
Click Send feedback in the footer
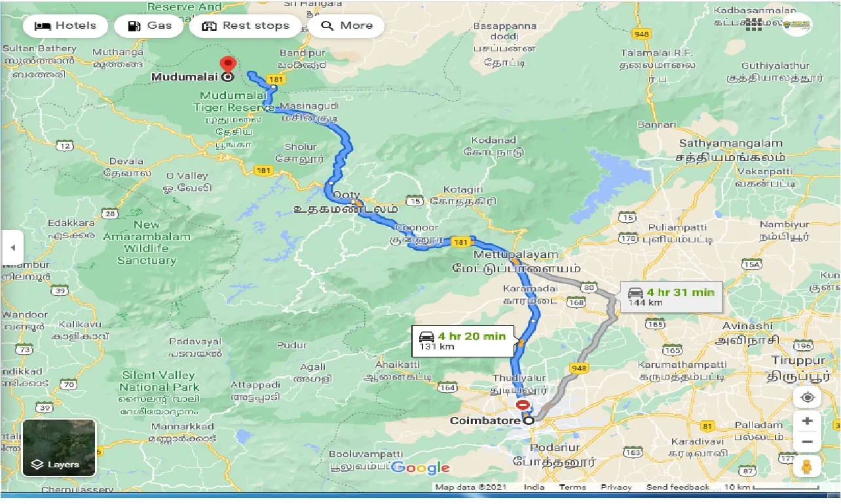click(x=678, y=487)
